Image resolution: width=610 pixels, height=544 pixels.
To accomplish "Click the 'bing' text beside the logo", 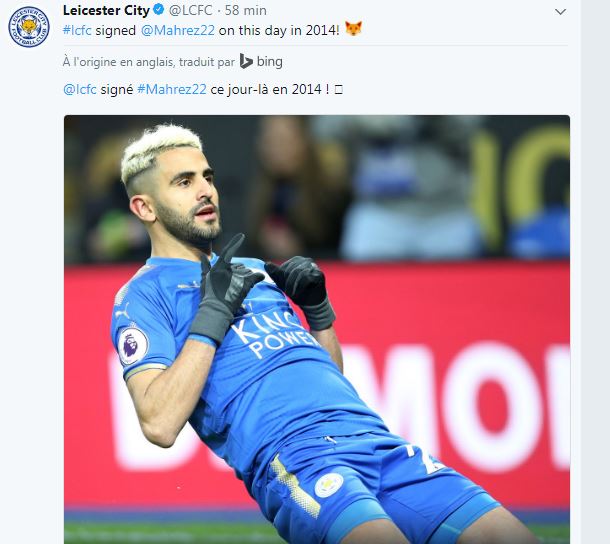I will (270, 61).
